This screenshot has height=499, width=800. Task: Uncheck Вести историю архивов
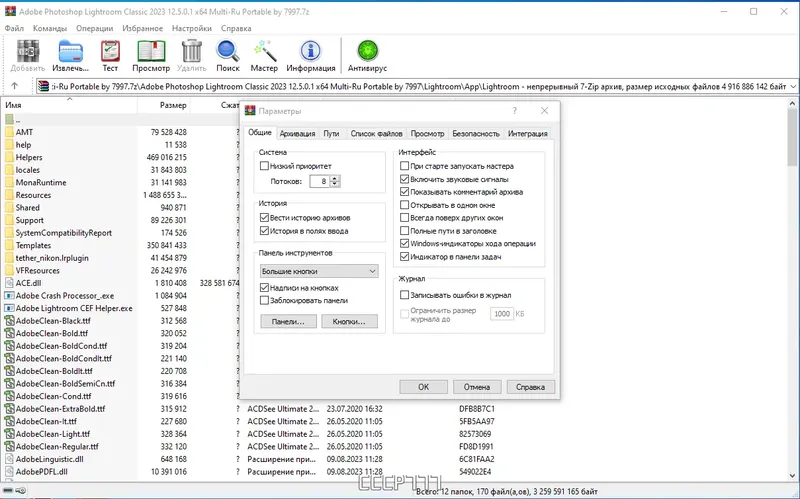[264, 217]
